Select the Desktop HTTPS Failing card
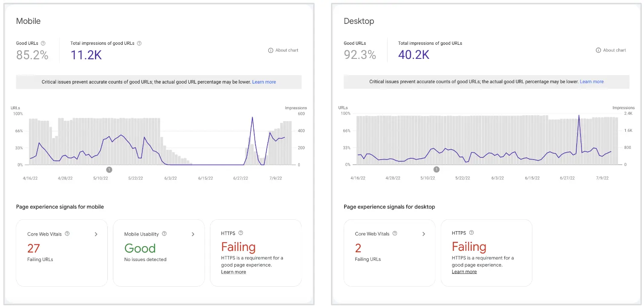The image size is (644, 308). tap(486, 253)
